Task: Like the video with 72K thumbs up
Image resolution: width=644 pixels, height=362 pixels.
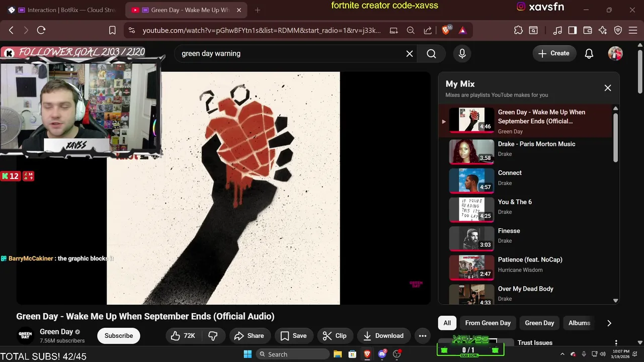Action: [x=183, y=336]
